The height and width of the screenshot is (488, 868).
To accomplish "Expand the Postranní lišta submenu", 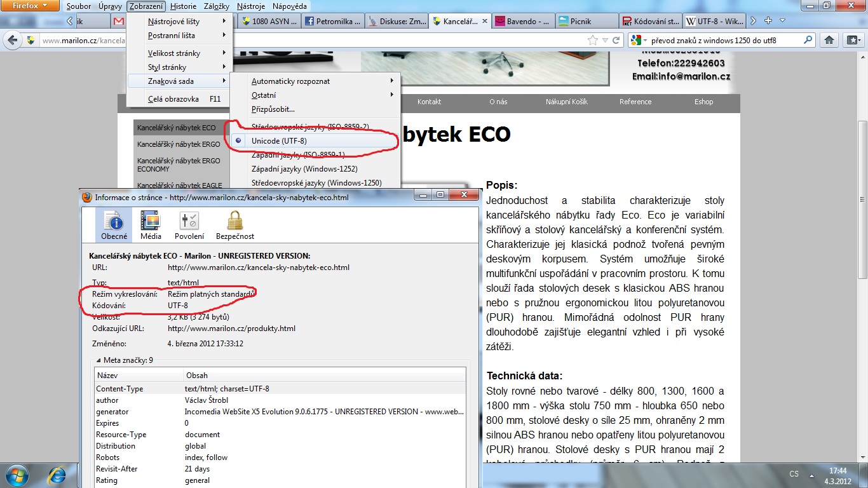I will click(179, 36).
